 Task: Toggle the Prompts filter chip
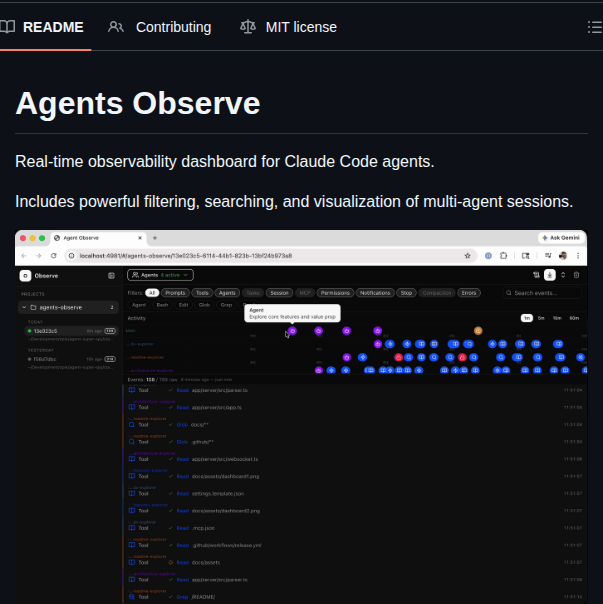tap(175, 293)
